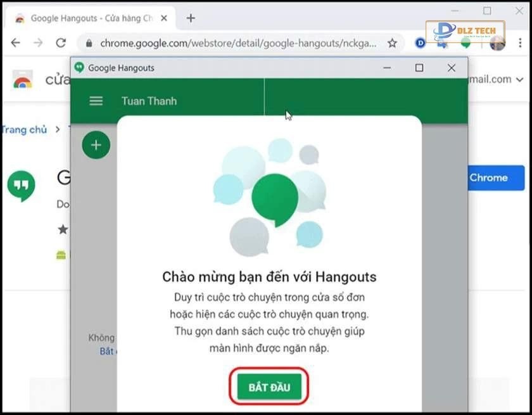View site lock security info

[x=89, y=43]
